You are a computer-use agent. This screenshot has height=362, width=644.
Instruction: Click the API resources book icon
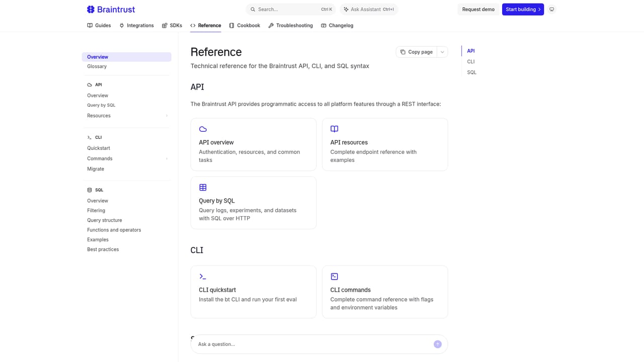334,129
